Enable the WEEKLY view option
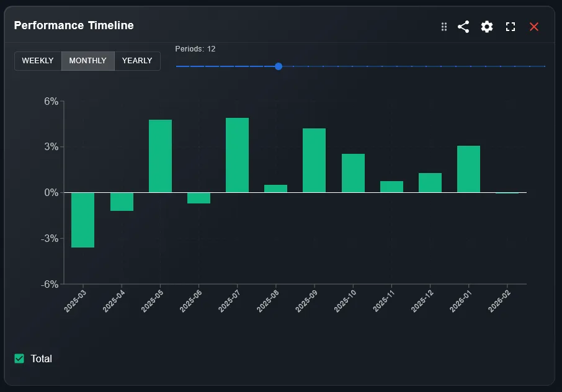The image size is (562, 392). pyautogui.click(x=38, y=61)
